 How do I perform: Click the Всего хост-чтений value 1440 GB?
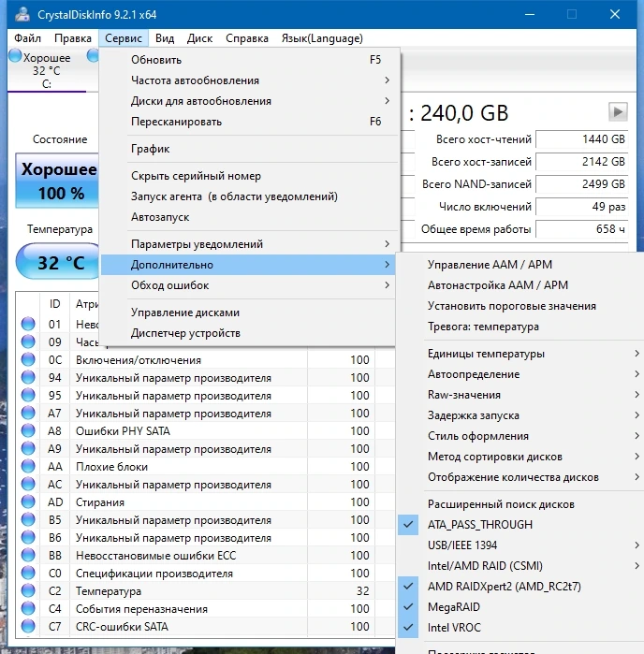click(x=582, y=138)
